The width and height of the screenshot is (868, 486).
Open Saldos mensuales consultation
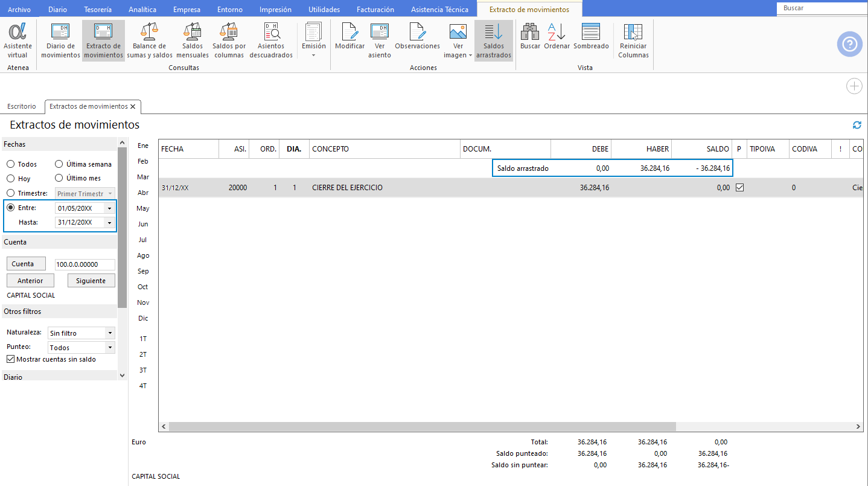pyautogui.click(x=192, y=41)
